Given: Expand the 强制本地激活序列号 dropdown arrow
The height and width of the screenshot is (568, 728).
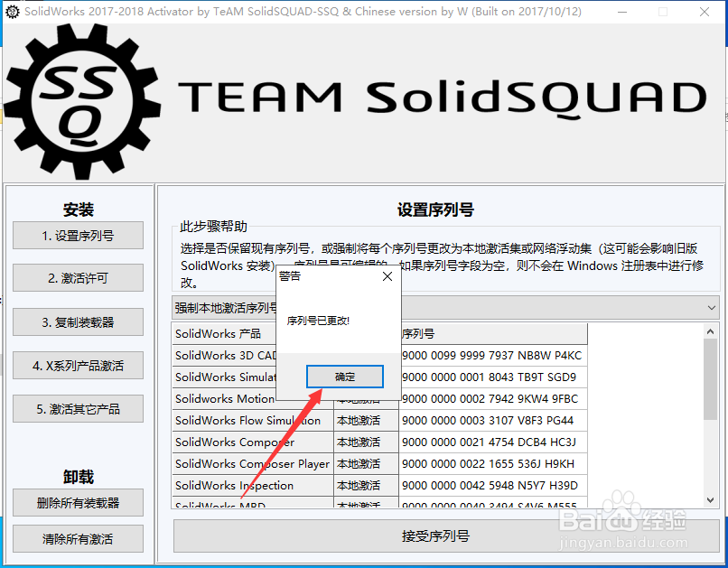Looking at the screenshot, I should (711, 308).
